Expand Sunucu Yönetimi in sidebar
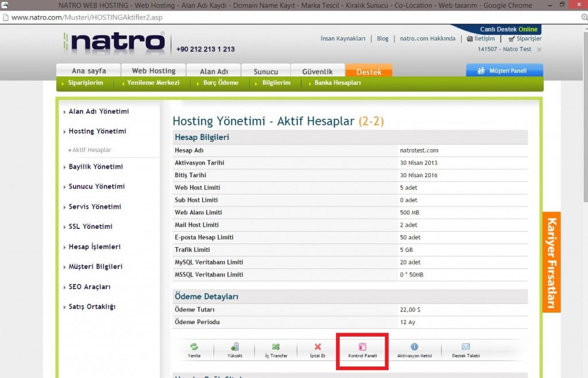The width and height of the screenshot is (588, 378). point(96,186)
